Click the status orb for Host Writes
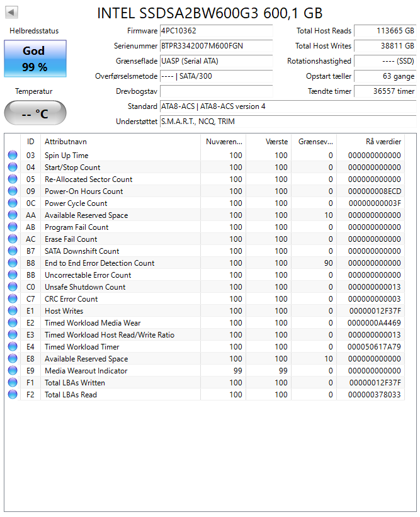 click(13, 311)
